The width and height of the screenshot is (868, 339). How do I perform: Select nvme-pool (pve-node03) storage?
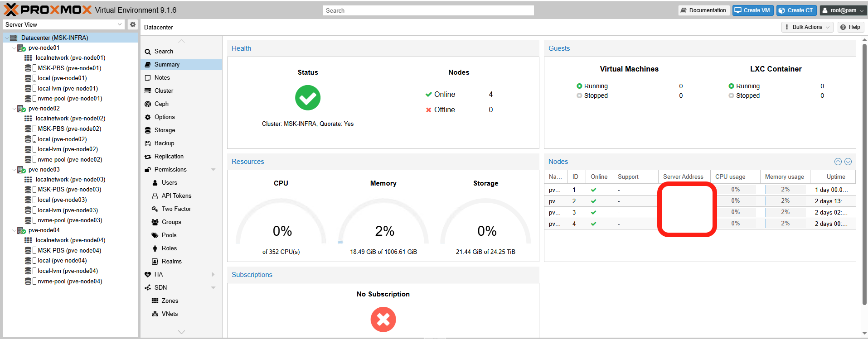(x=70, y=220)
